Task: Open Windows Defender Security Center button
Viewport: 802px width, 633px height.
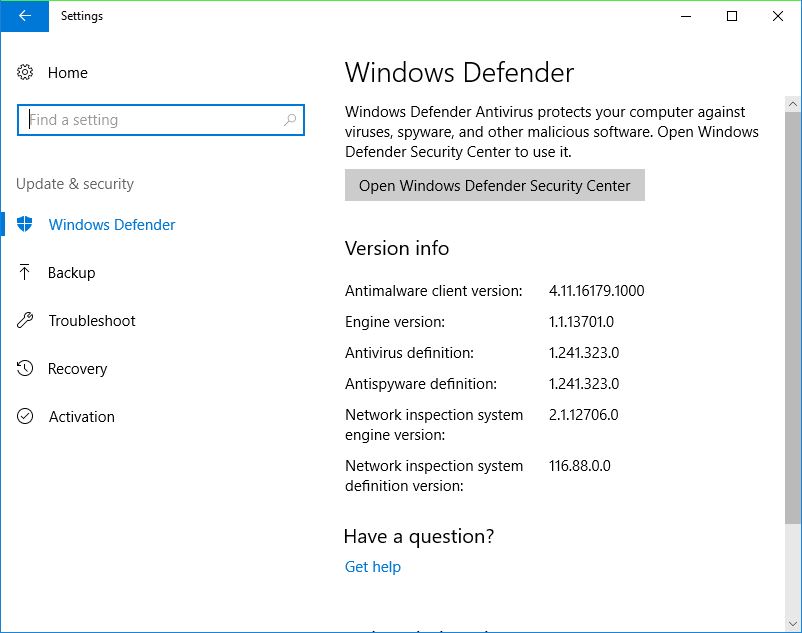Action: click(495, 185)
